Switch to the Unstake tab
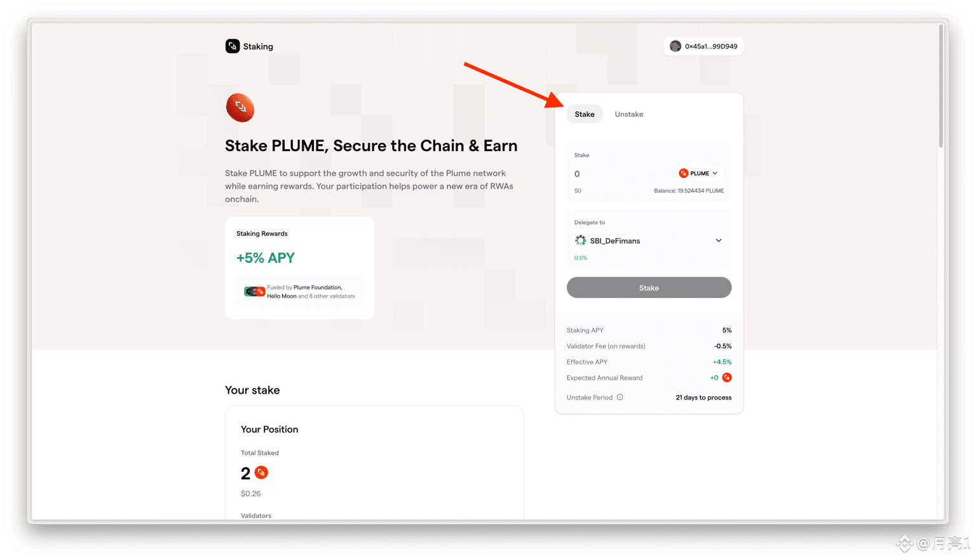Image resolution: width=976 pixels, height=560 pixels. pos(629,114)
